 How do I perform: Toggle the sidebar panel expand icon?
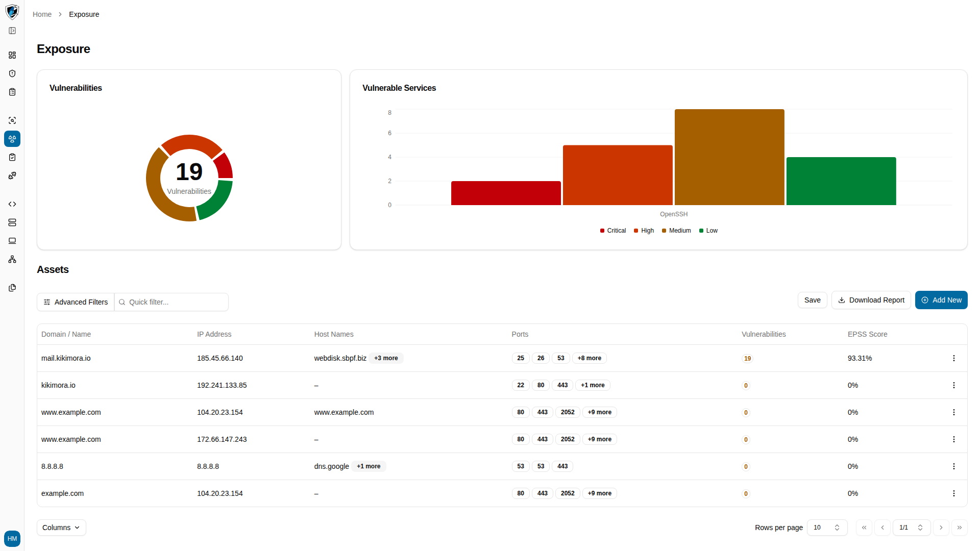click(12, 31)
